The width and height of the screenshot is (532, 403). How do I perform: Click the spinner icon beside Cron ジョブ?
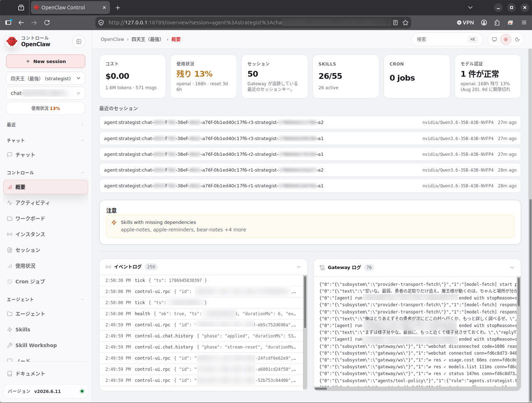click(x=10, y=282)
